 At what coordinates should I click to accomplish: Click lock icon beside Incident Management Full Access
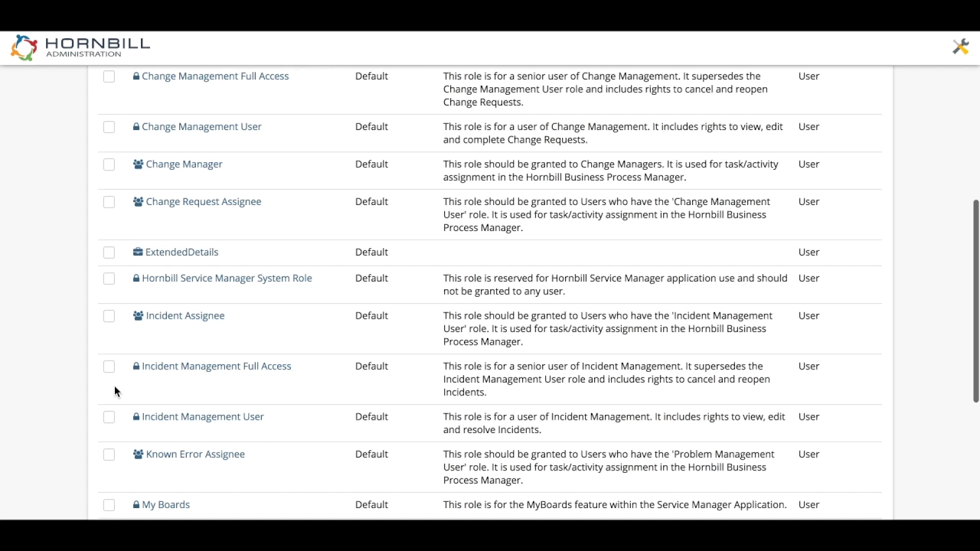pos(136,367)
